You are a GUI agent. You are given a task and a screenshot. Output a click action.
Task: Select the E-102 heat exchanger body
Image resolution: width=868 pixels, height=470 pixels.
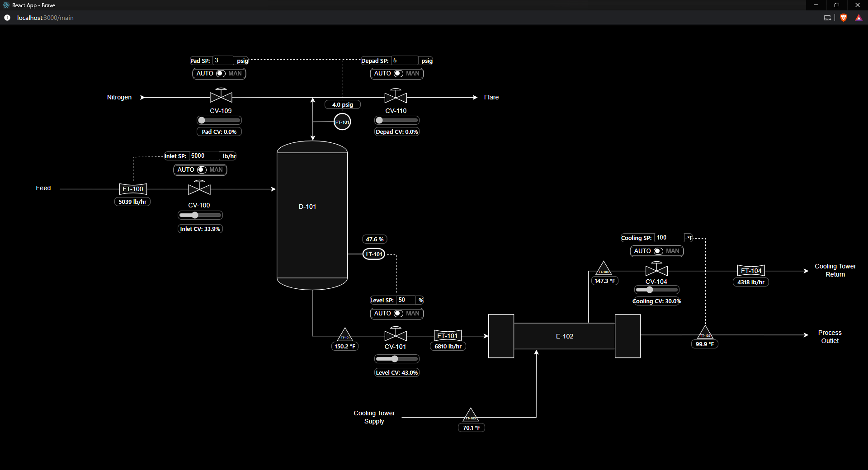pos(564,336)
